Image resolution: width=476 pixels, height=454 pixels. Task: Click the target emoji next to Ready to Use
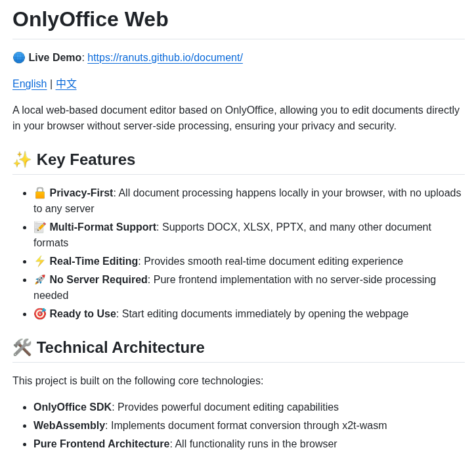click(40, 313)
